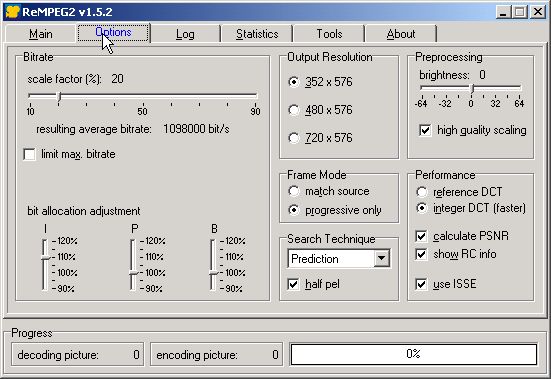Toggle calculate PSNR checkbox
The width and height of the screenshot is (551, 379).
(x=421, y=236)
